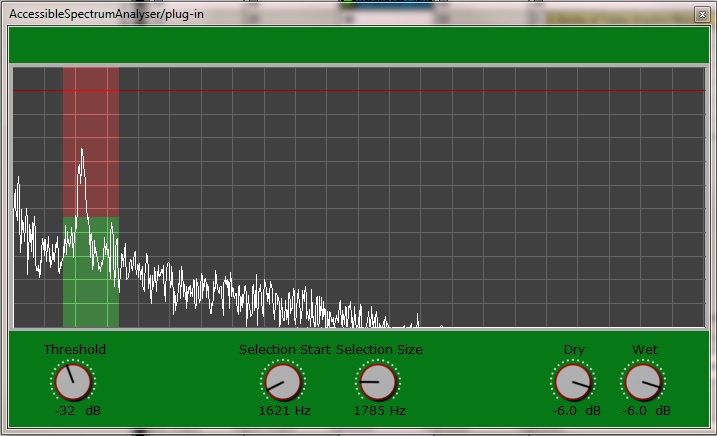Click the -6.0 dB value under Dry
The image size is (717, 436).
[574, 410]
